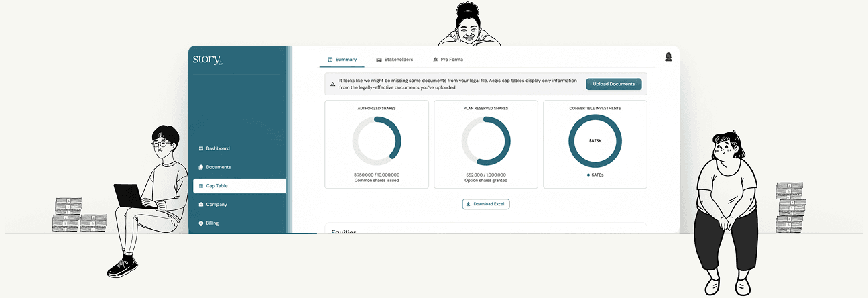Click the Download Excel button

coord(486,204)
